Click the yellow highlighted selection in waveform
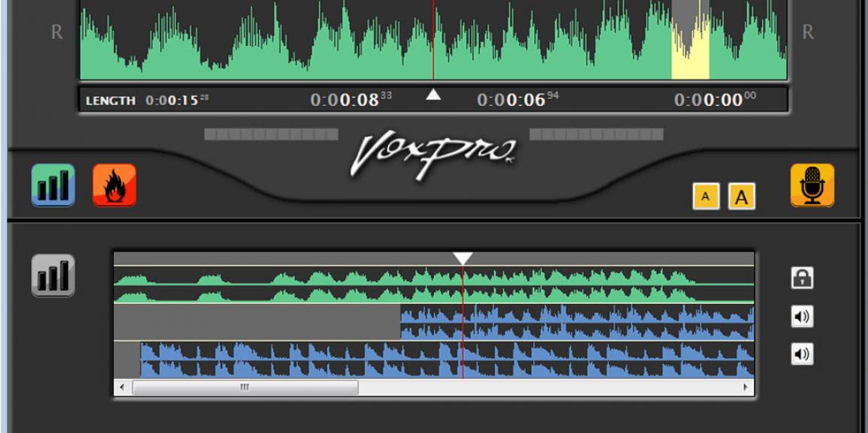This screenshot has width=868, height=433. click(690, 40)
